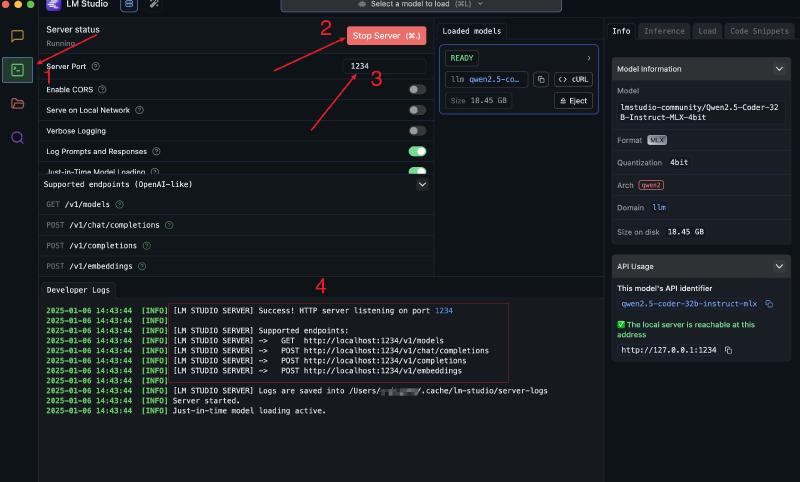Screen dimensions: 800x482
Task: Click the qwen2.5-coder-32b-instruct-mlx API identifier
Action: pyautogui.click(x=689, y=304)
